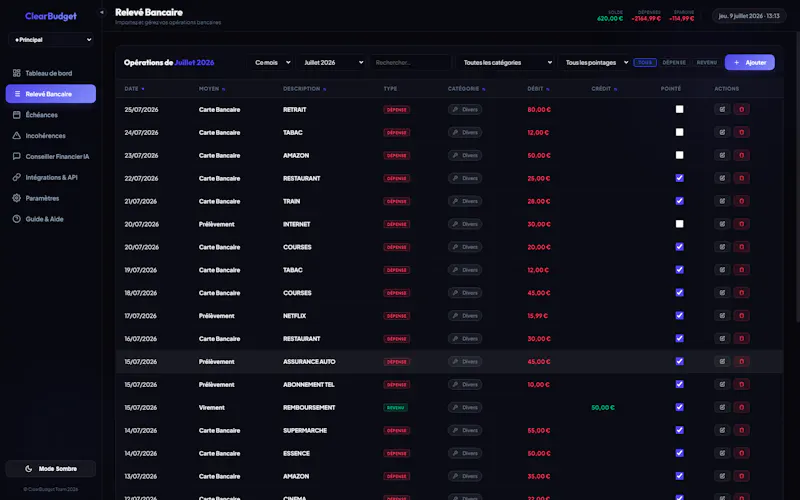Delete the TABAC 24/07/2026 transaction
This screenshot has height=500, width=800.
(741, 132)
